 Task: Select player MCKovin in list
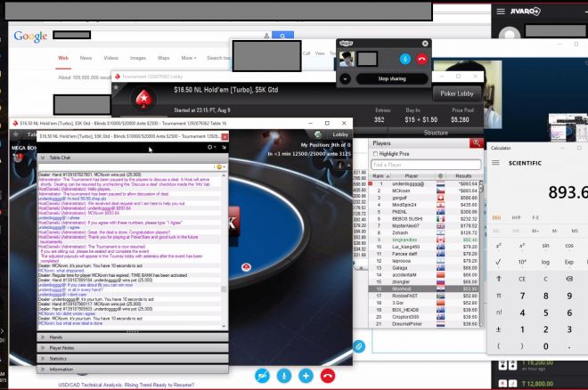click(x=423, y=191)
